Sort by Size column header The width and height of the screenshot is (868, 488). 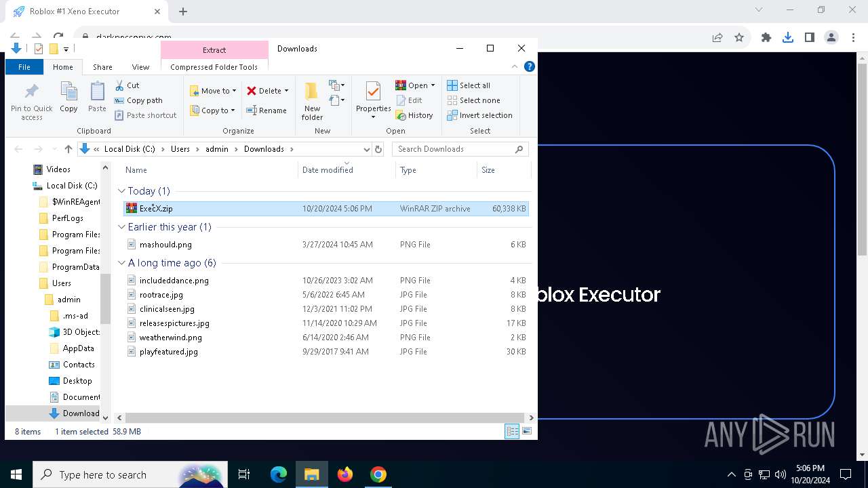pyautogui.click(x=503, y=170)
